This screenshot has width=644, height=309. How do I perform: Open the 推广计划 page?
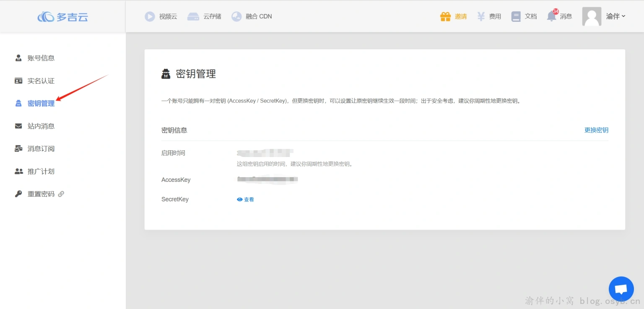coord(41,171)
